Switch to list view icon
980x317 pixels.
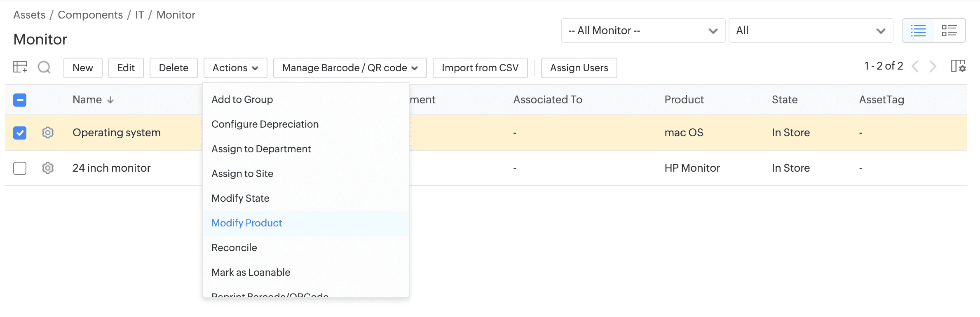[918, 30]
